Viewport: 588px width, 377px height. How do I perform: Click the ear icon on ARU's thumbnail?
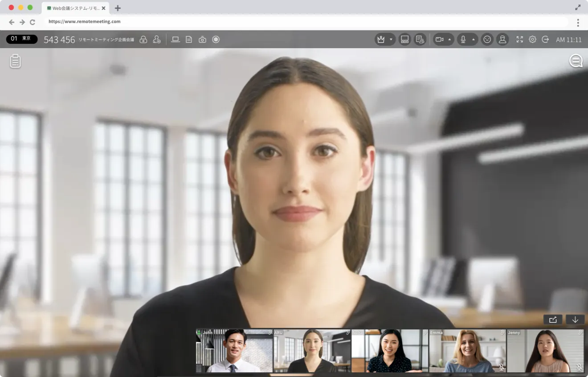tap(347, 332)
